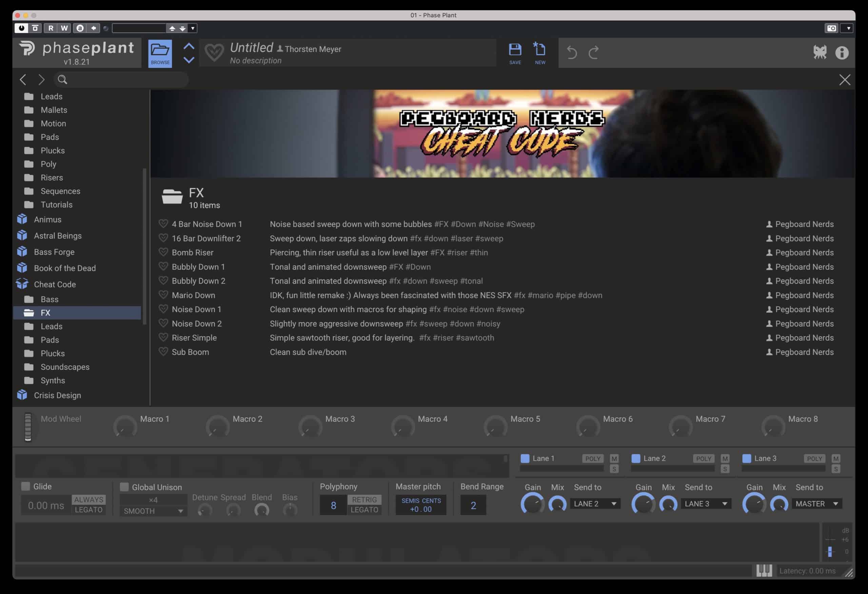Image resolution: width=868 pixels, height=594 pixels.
Task: Select the previous preset up arrow
Action: click(189, 46)
